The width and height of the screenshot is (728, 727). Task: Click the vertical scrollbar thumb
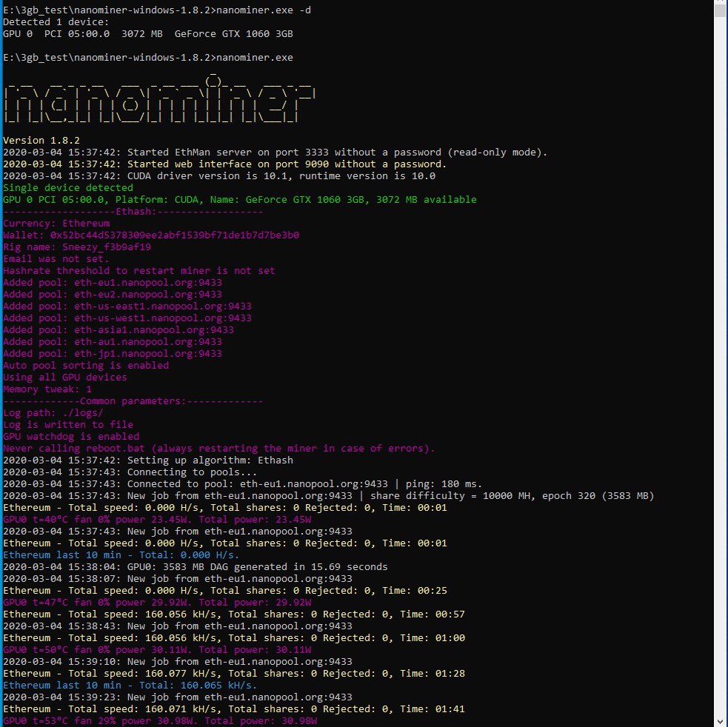tap(720, 9)
